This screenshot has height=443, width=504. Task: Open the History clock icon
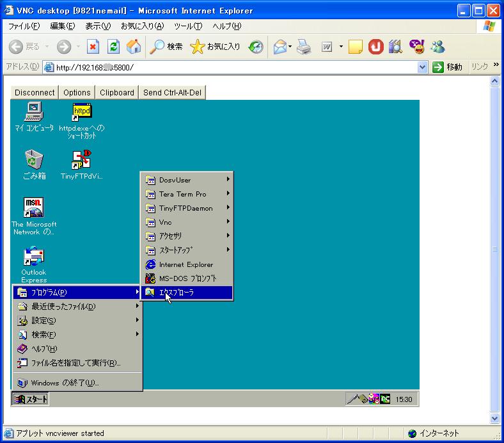pyautogui.click(x=256, y=47)
